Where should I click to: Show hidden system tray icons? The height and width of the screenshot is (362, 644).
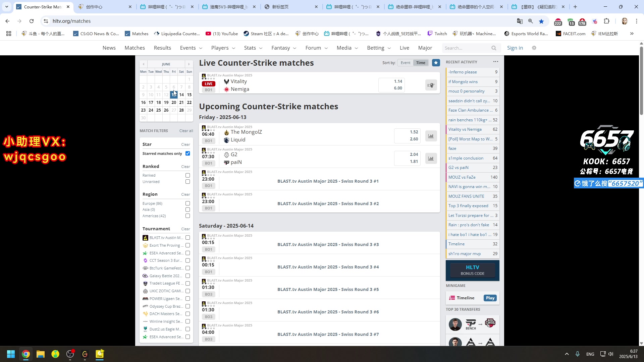[567, 354]
